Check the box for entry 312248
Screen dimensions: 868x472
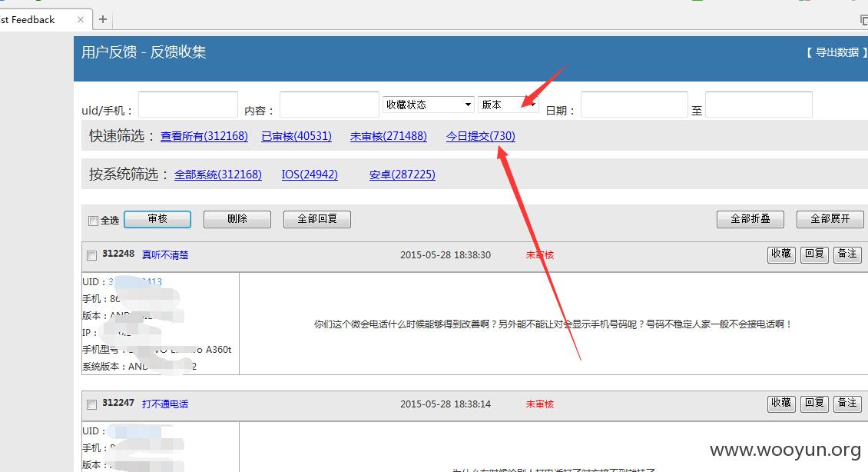(x=92, y=255)
